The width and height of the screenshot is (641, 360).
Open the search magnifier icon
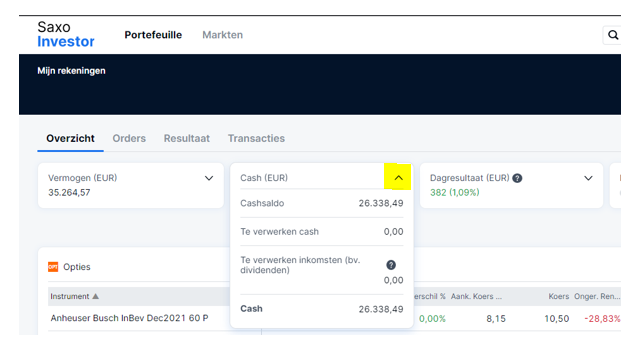coord(613,35)
